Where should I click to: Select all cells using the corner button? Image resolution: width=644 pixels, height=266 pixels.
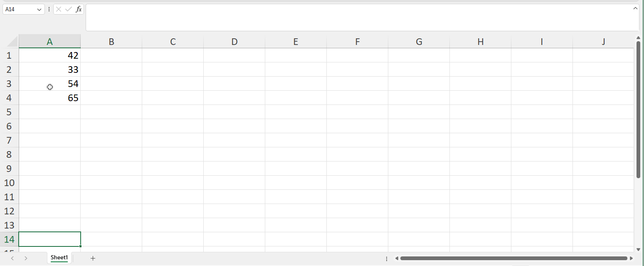pyautogui.click(x=12, y=41)
